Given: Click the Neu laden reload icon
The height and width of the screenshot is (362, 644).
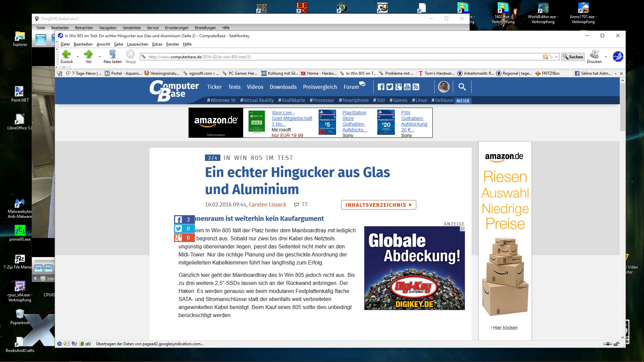Looking at the screenshot, I should coord(112,54).
